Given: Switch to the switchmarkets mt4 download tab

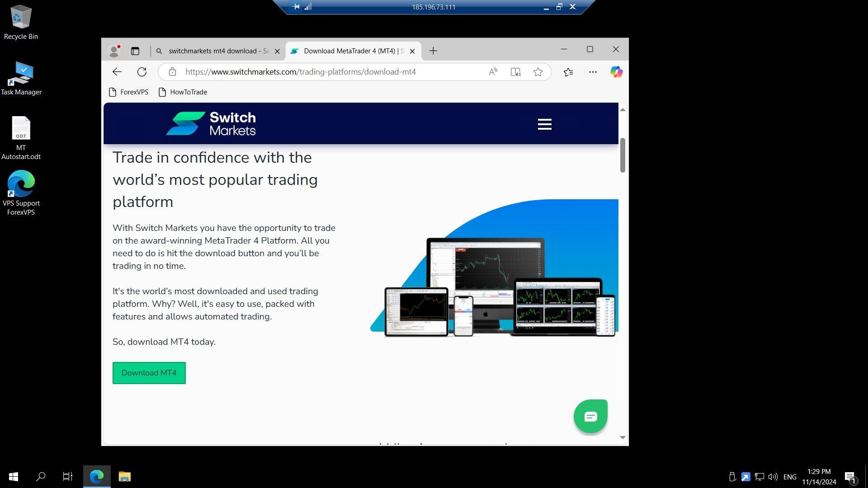Looking at the screenshot, I should pyautogui.click(x=219, y=51).
